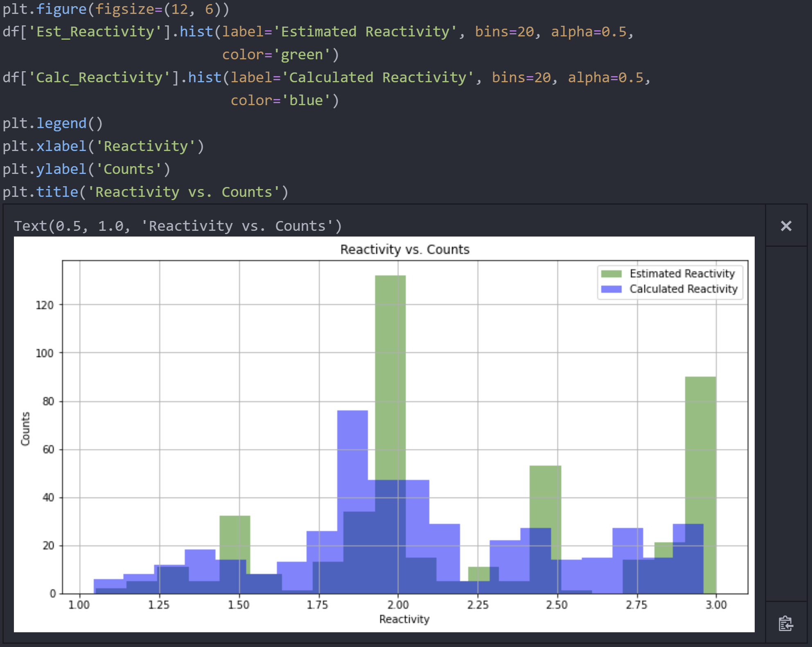This screenshot has height=647, width=812.
Task: Click the 'Estimated Reactivity' legend label
Action: coord(682,273)
